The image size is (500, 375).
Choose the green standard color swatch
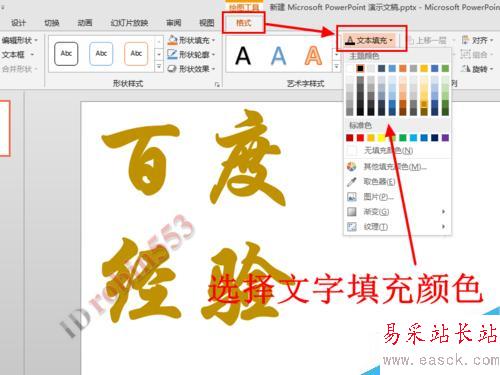pyautogui.click(x=403, y=138)
